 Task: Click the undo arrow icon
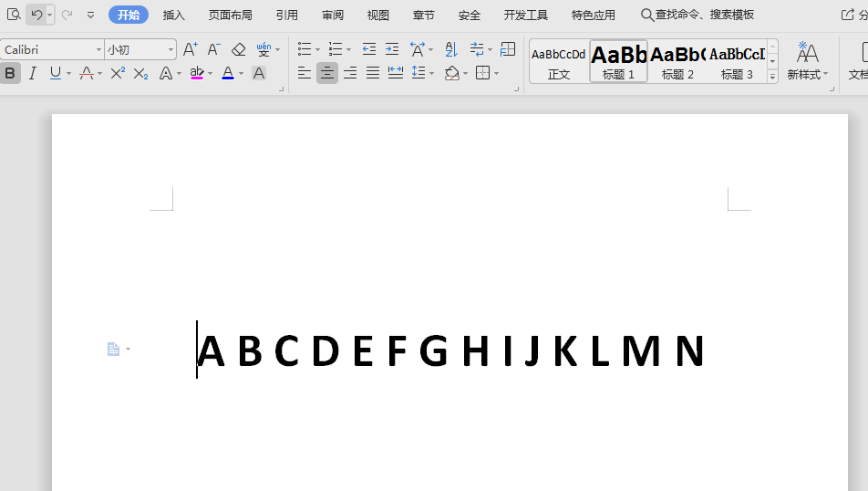[x=36, y=15]
